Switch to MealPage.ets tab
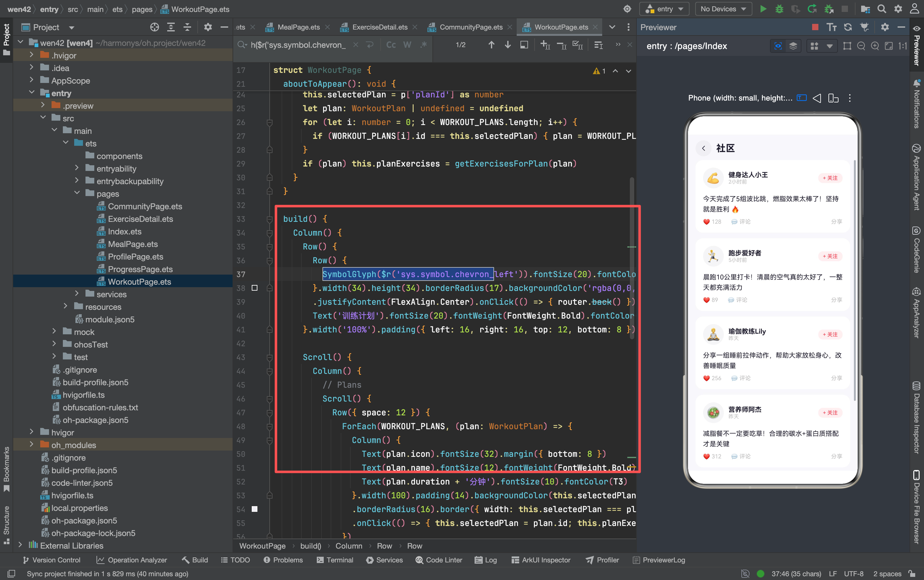This screenshot has width=924, height=580. pos(297,27)
